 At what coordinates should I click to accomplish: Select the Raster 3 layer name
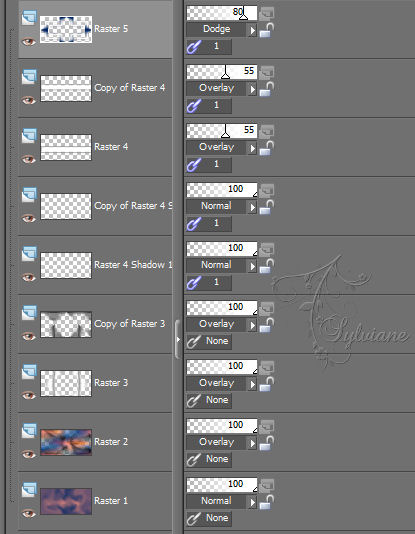coord(111,382)
